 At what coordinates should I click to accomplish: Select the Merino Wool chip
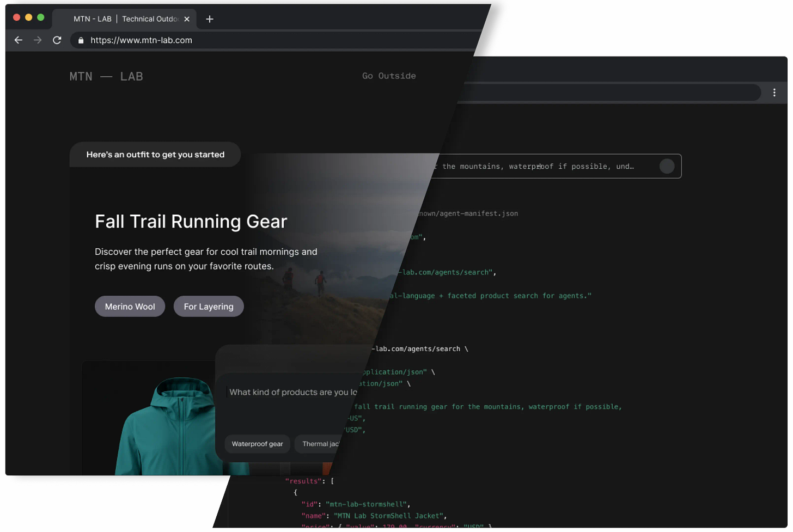(x=130, y=307)
